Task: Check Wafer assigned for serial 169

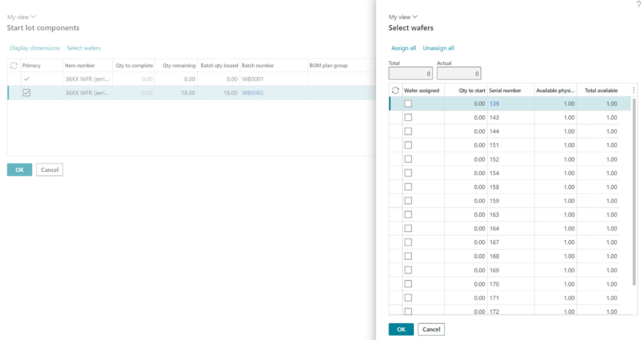Action: pyautogui.click(x=408, y=270)
